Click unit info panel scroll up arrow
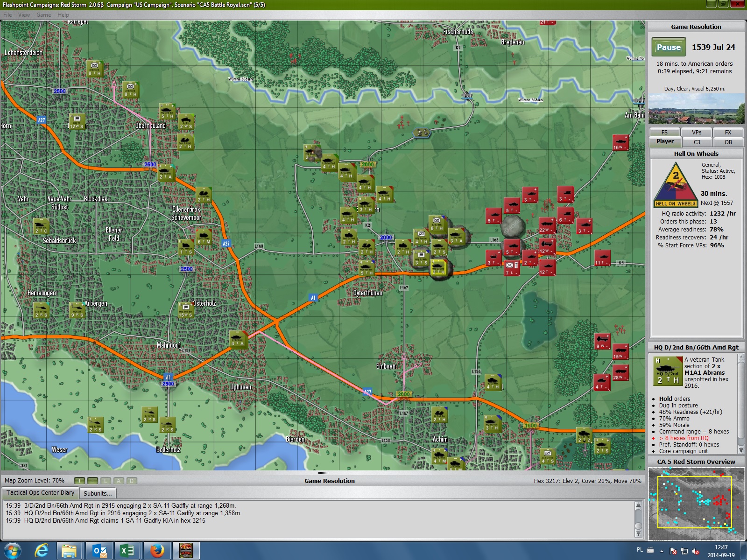Image resolution: width=747 pixels, height=560 pixels. 740,357
